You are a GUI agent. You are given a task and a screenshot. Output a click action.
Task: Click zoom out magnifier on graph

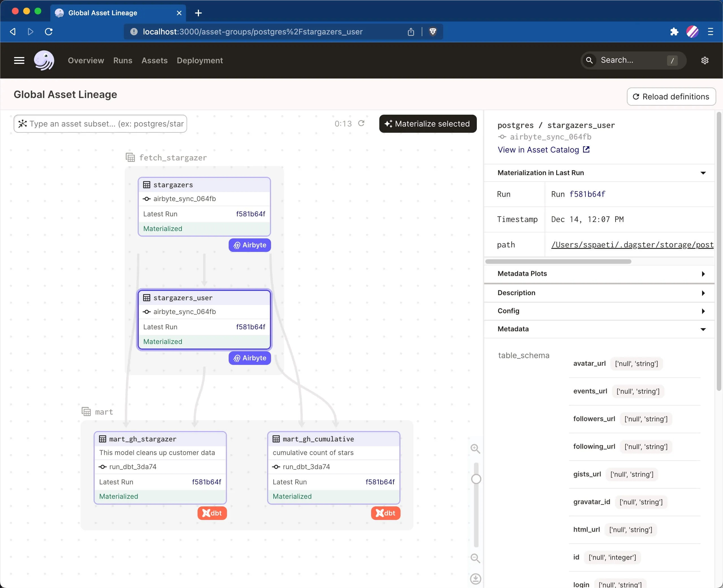point(475,558)
